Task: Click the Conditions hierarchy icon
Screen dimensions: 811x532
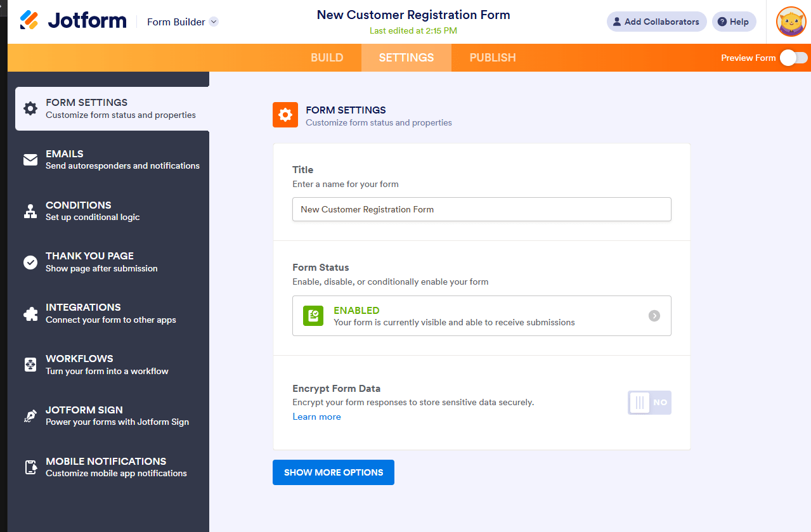Action: (x=30, y=211)
